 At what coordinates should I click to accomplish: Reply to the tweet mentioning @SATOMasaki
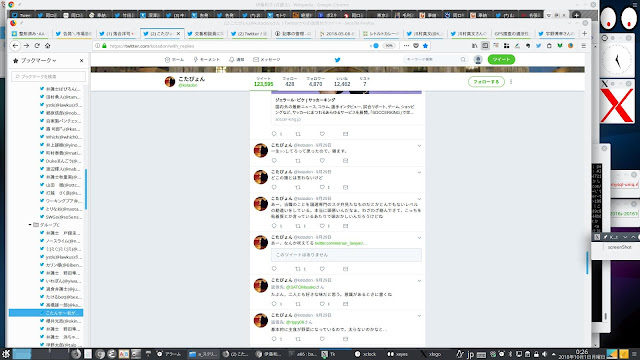point(274,304)
